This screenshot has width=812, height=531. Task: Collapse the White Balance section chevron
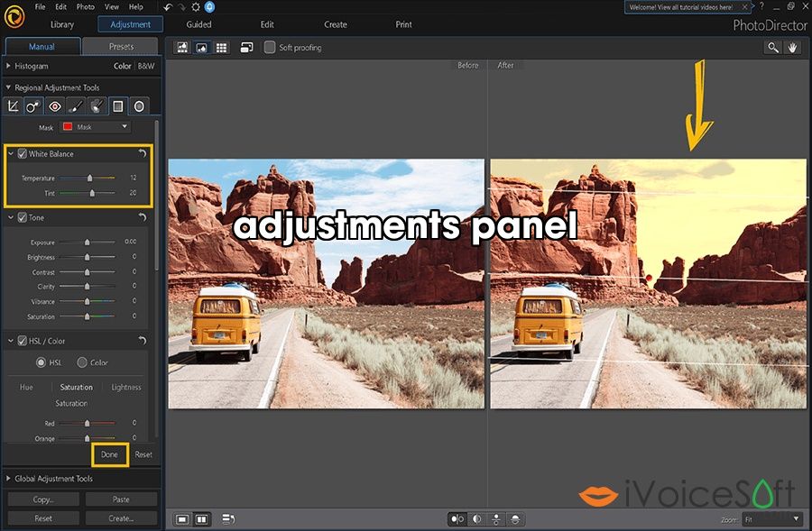10,153
